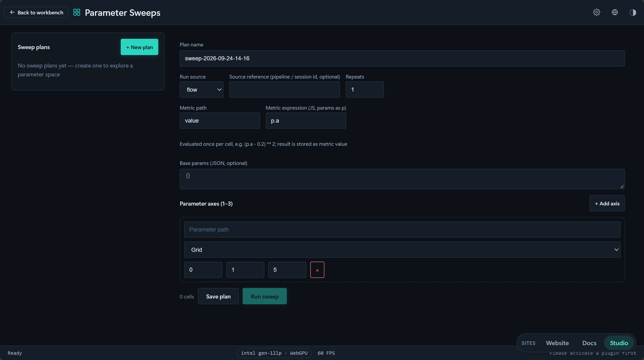Focus the Plan name field
This screenshot has width=644, height=360.
(x=402, y=58)
